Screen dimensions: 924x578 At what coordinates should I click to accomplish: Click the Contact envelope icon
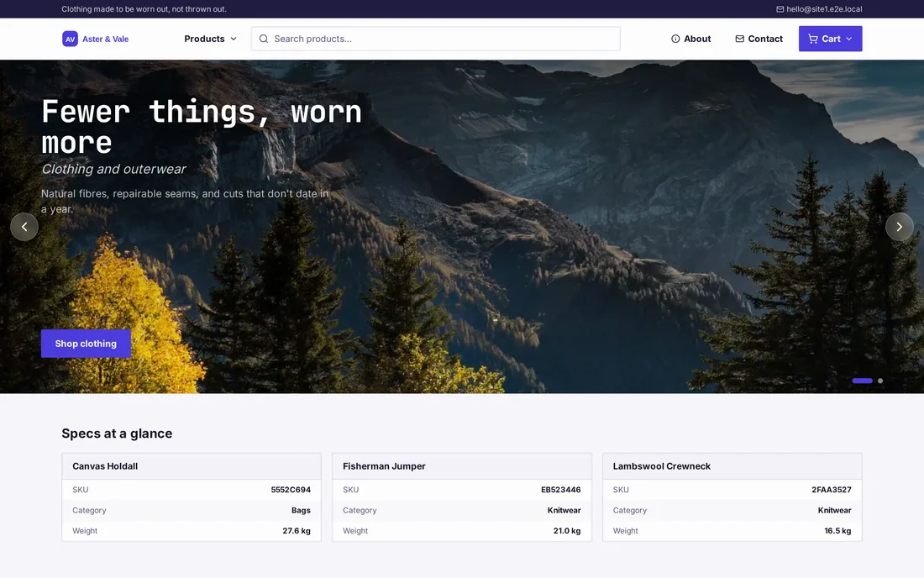pos(739,39)
